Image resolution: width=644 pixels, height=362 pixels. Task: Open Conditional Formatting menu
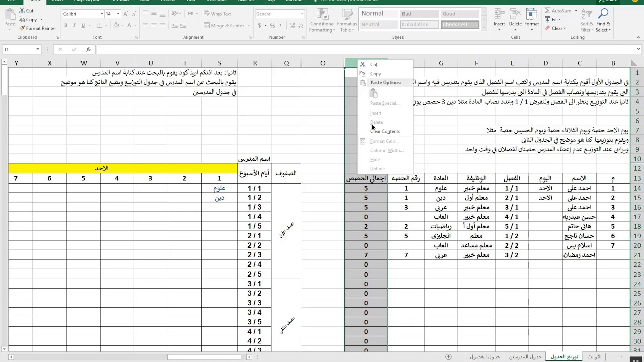click(322, 20)
